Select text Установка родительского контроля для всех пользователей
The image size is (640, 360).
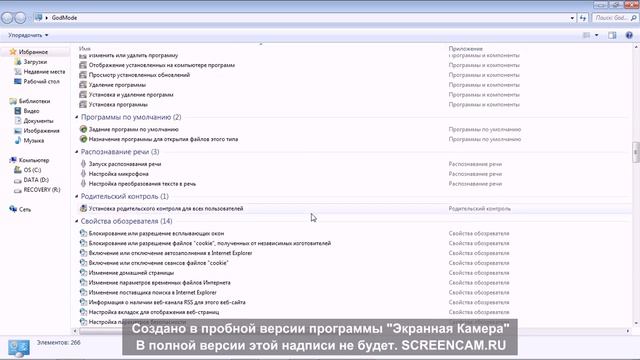(166, 208)
